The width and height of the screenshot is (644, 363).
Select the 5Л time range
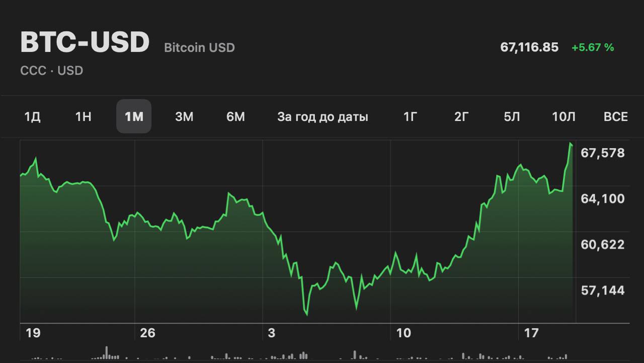coord(512,117)
